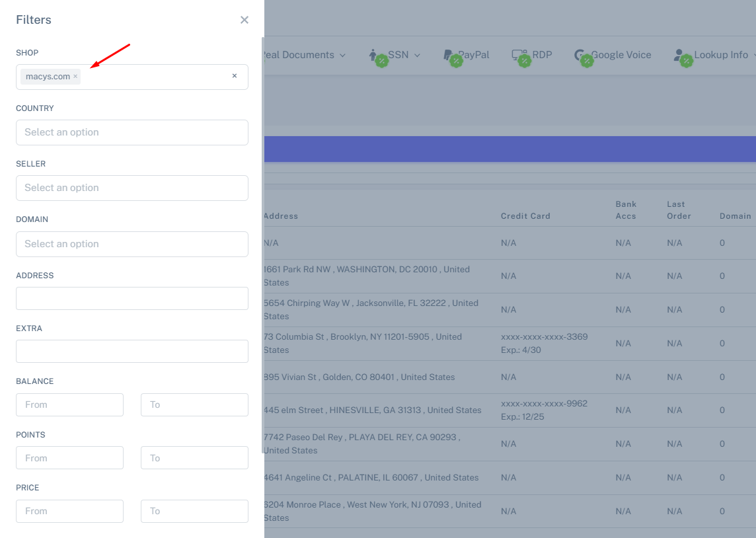The height and width of the screenshot is (538, 756).
Task: Click the Extra filter input
Action: 132,351
